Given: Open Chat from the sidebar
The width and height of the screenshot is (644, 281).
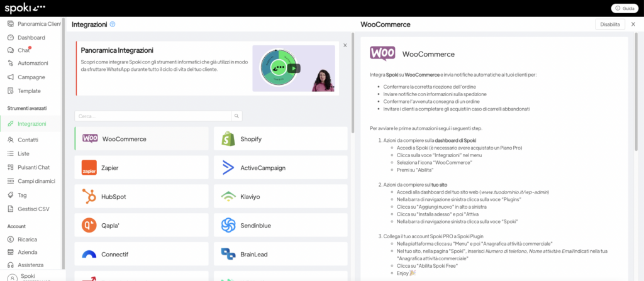Looking at the screenshot, I should pos(24,50).
